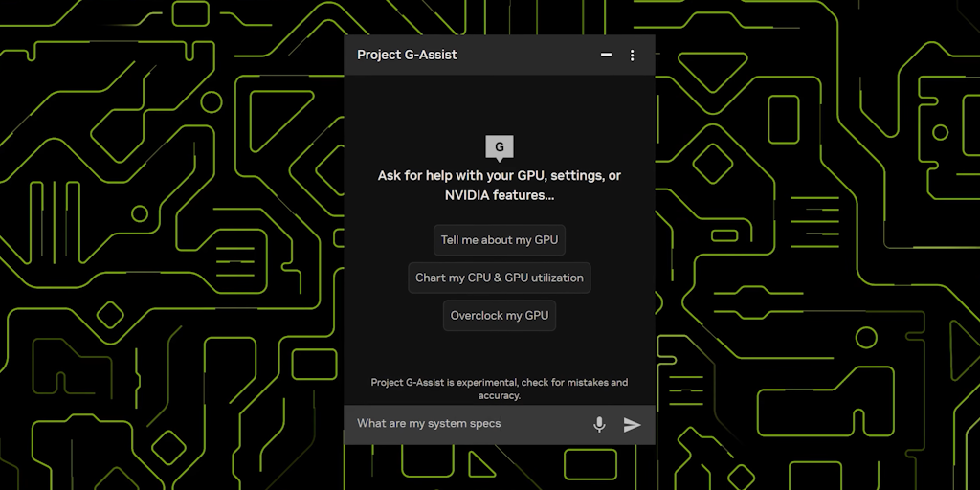Click the experimental disclaimer text
The image size is (980, 490).
[x=500, y=389]
